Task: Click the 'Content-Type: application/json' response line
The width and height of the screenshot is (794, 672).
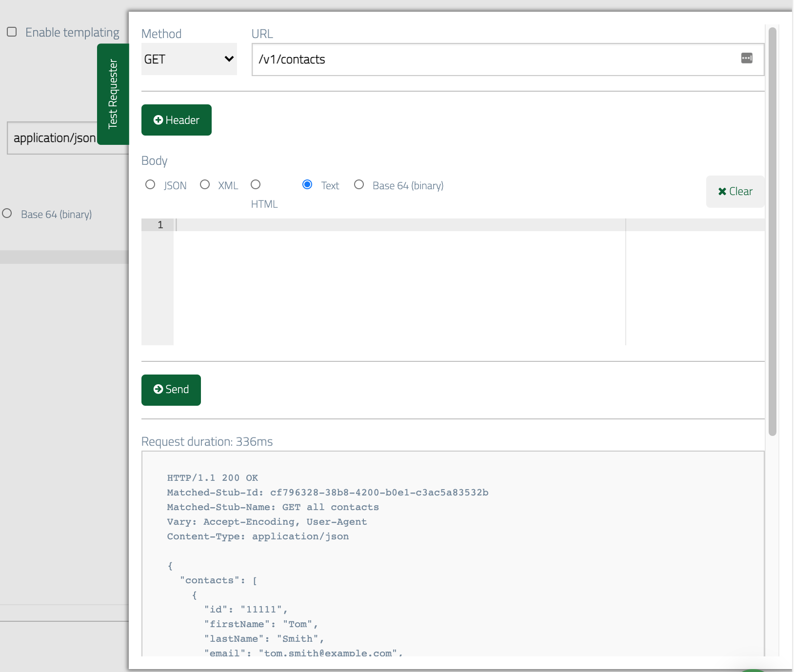Action: pyautogui.click(x=258, y=536)
